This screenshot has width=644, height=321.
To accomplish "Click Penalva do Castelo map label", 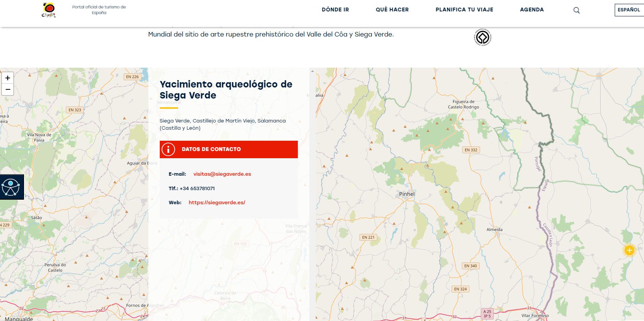I will tap(55, 267).
